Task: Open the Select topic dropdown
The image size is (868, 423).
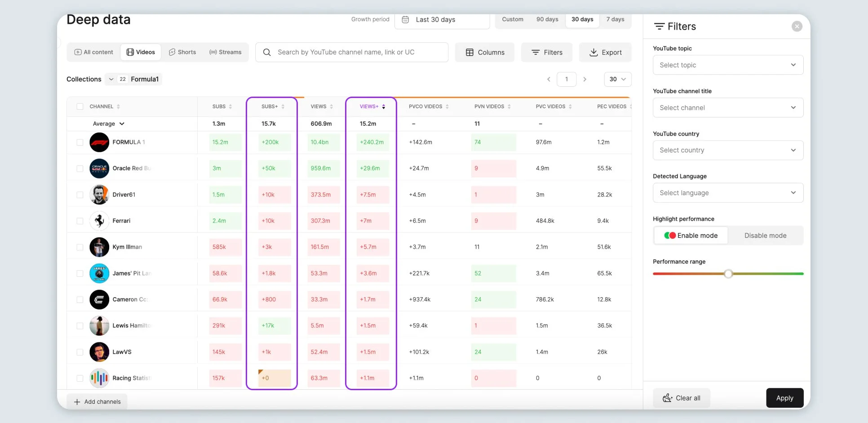Action: 728,65
